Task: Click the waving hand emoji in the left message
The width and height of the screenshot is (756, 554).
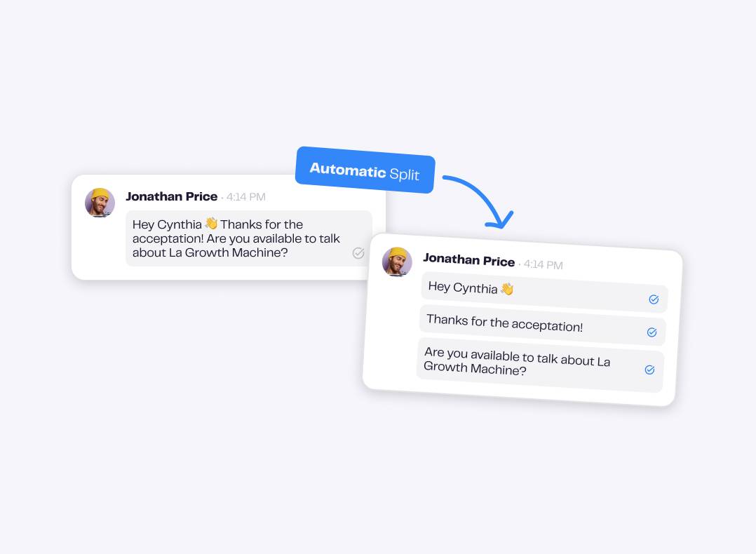Action: tap(211, 223)
